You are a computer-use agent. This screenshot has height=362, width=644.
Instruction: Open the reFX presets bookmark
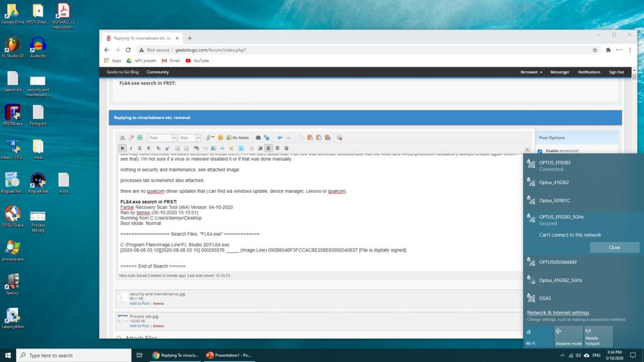[141, 61]
